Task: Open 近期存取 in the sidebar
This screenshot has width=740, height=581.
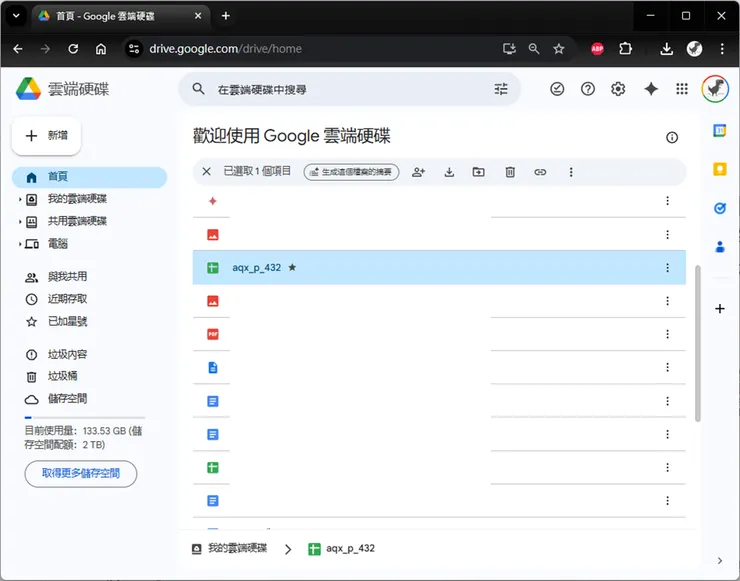Action: click(x=67, y=299)
